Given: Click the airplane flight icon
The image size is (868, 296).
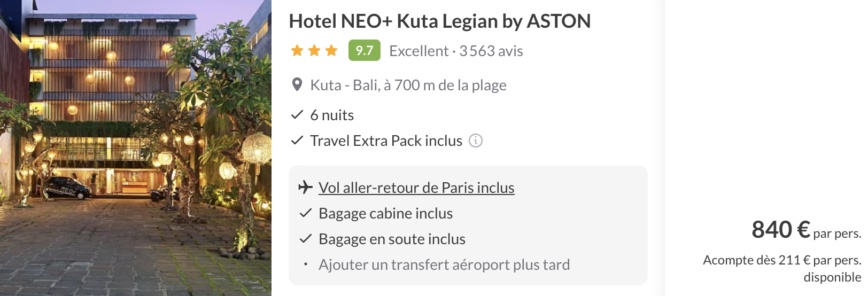Looking at the screenshot, I should pos(305,188).
